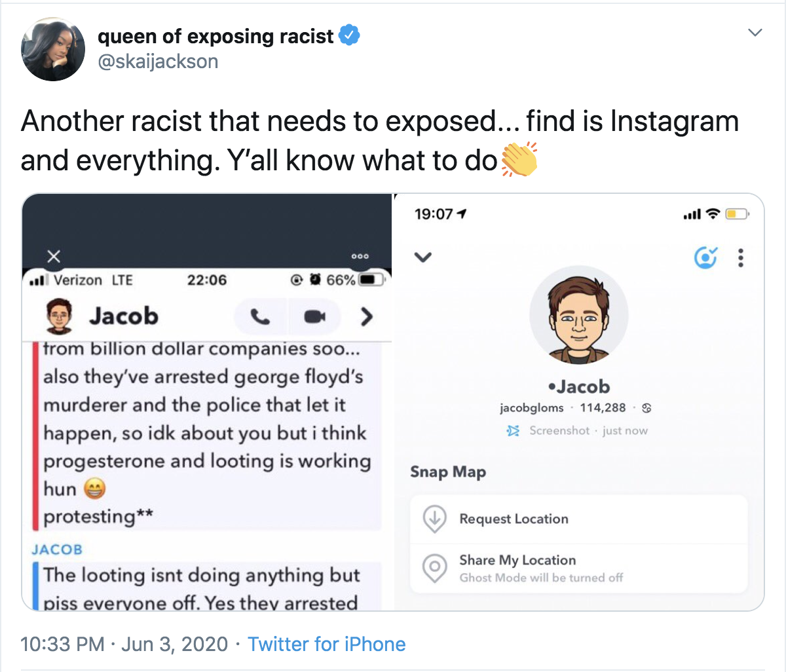
Task: Tap the right chevron beside Jacob
Action: [367, 317]
